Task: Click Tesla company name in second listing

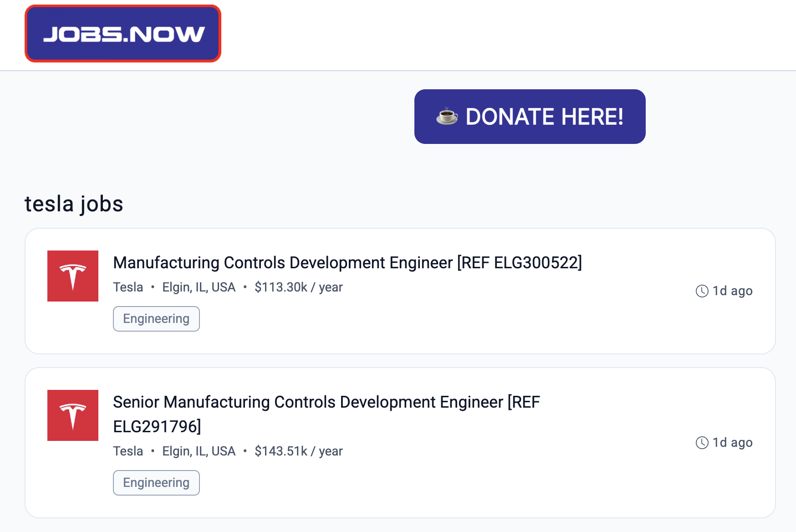Action: pos(128,451)
